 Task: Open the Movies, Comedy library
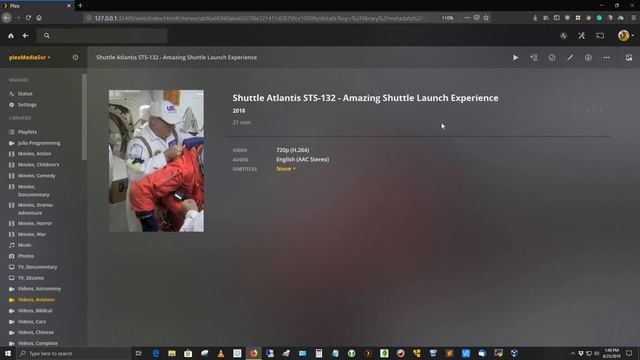click(36, 176)
